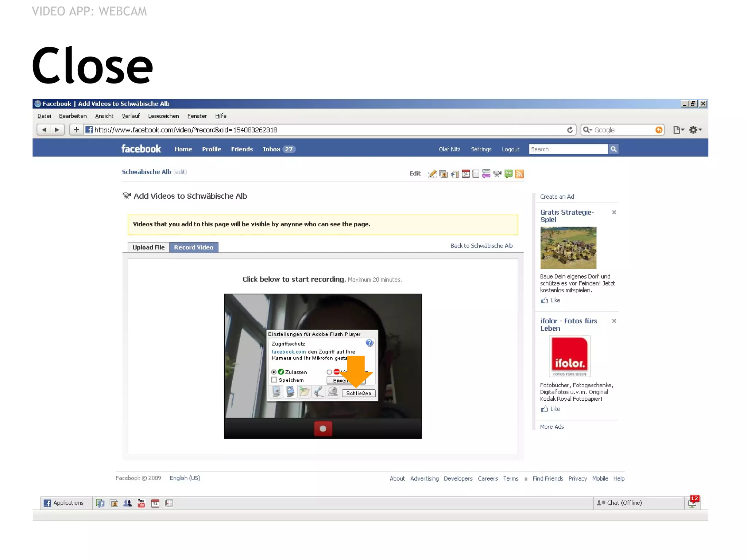Go forward with browser forward arrow
Viewport: 747px width, 560px height.
[57, 130]
